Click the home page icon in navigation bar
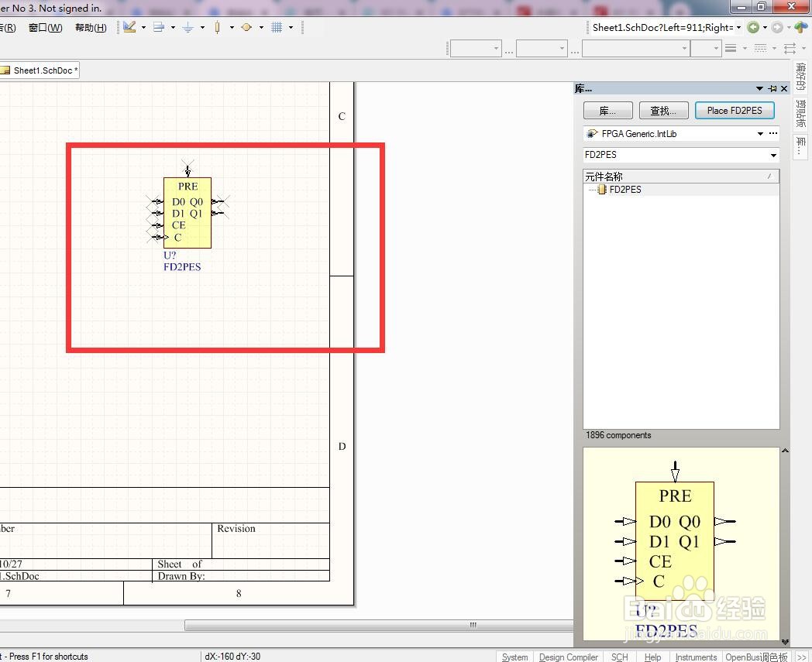812x662 pixels. 802,27
